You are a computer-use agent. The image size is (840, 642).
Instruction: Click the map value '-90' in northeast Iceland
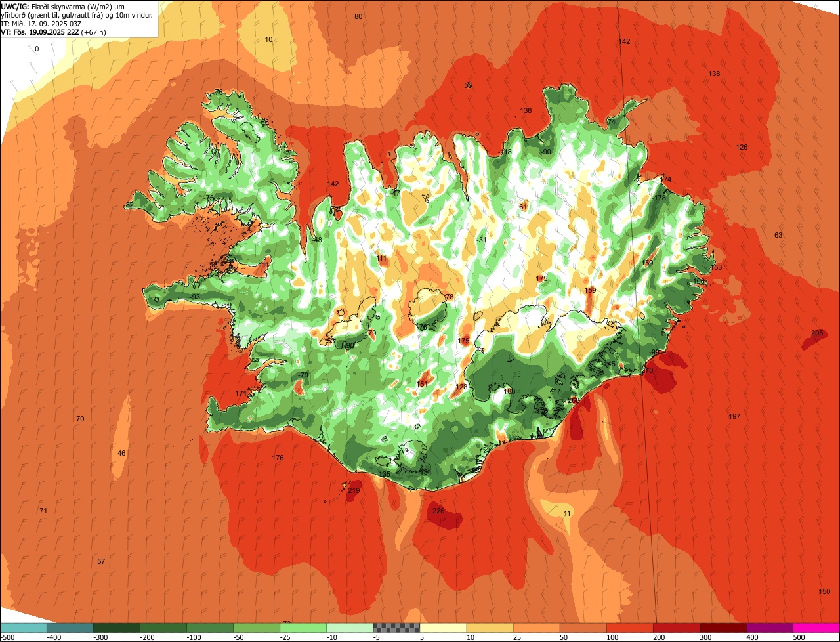click(546, 152)
